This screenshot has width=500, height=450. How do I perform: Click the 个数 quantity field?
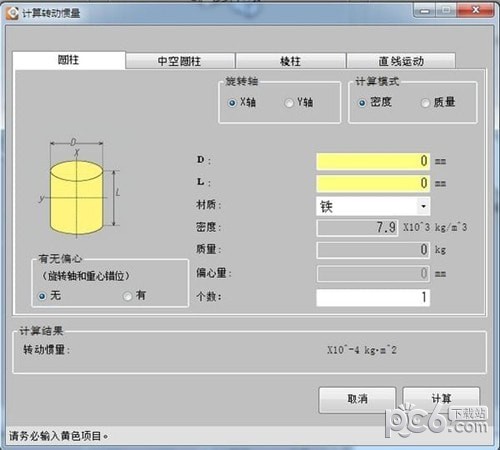pos(373,297)
